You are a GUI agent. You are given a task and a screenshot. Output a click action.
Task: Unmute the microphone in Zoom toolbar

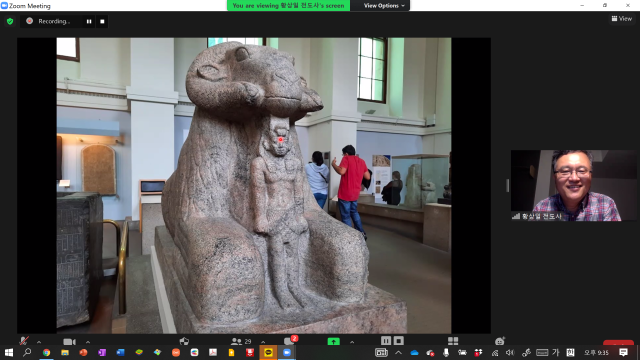tap(24, 341)
